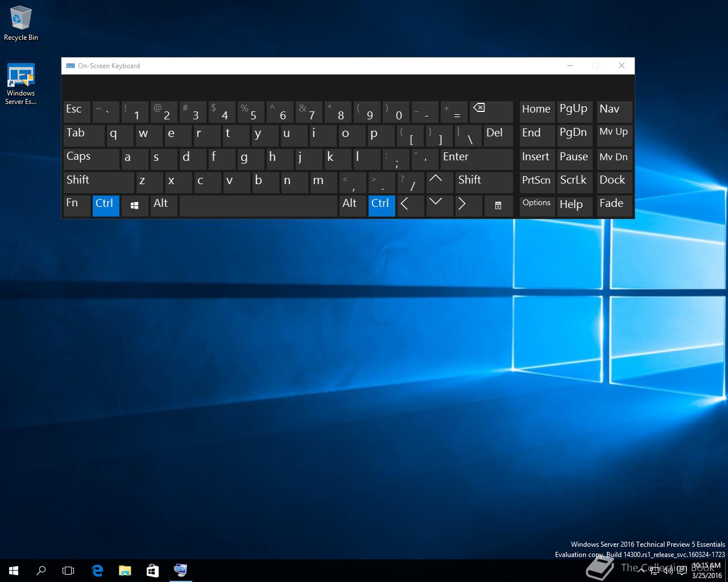Open File Explorer from taskbar
This screenshot has height=582, width=728.
[x=125, y=570]
